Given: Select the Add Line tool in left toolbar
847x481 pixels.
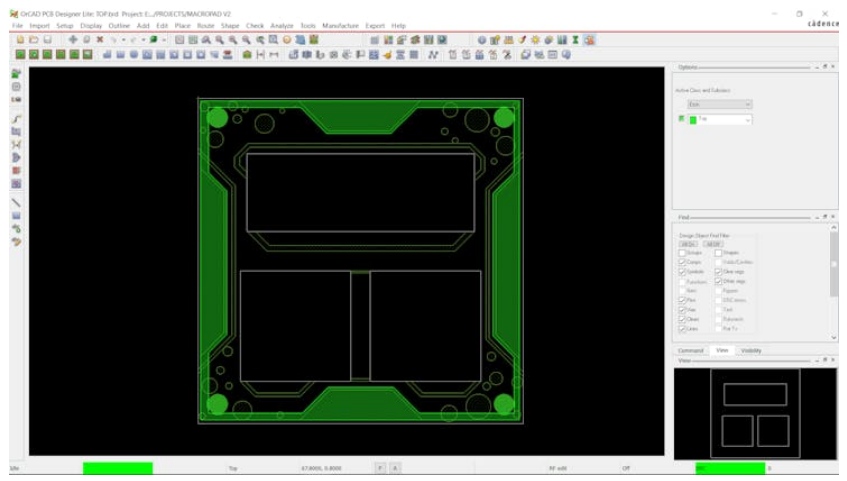Looking at the screenshot, I should click(x=16, y=201).
